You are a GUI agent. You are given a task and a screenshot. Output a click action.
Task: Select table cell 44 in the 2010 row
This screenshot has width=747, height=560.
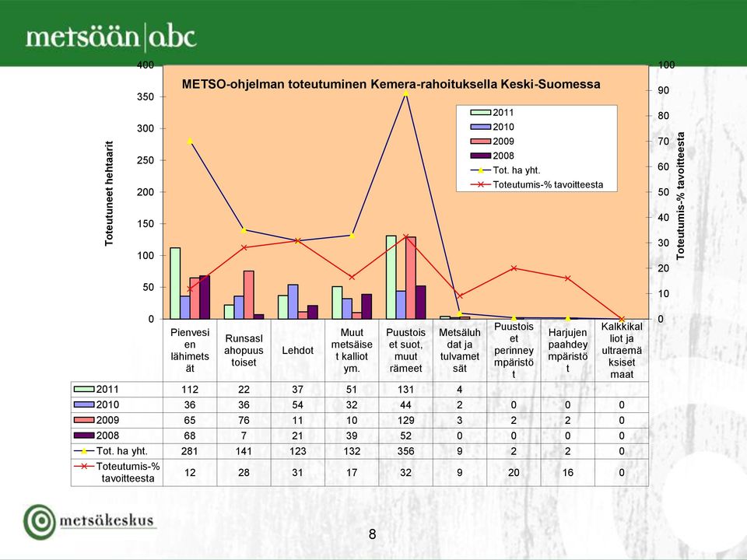click(406, 404)
